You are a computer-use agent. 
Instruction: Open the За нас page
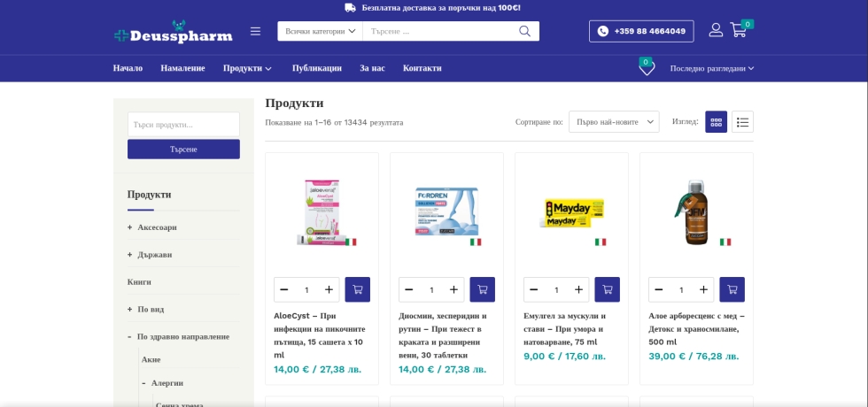373,69
